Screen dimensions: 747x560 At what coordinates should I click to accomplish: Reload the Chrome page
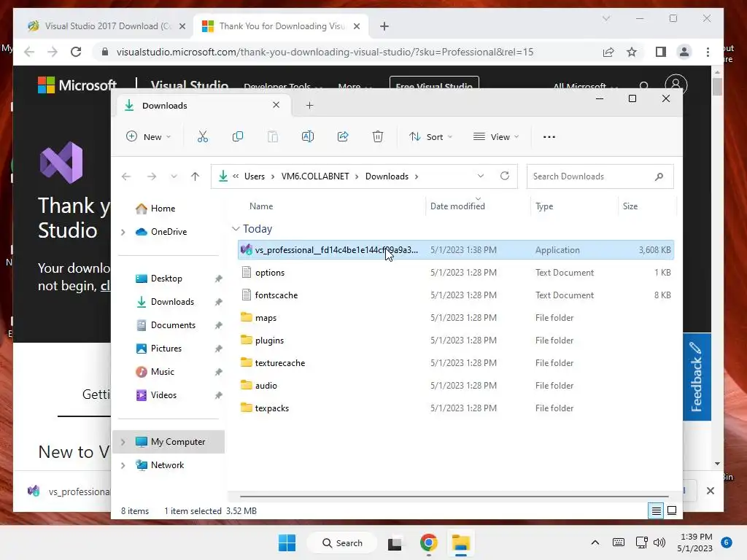pyautogui.click(x=76, y=52)
